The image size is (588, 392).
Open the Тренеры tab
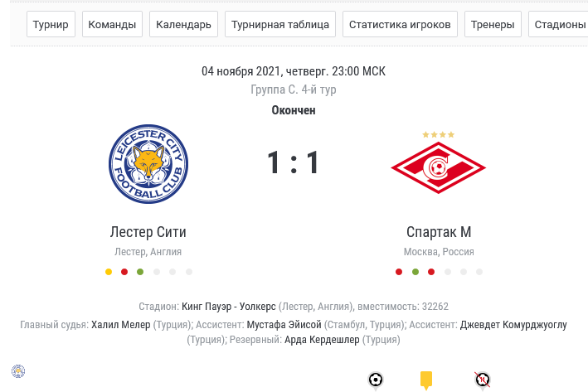tap(493, 25)
